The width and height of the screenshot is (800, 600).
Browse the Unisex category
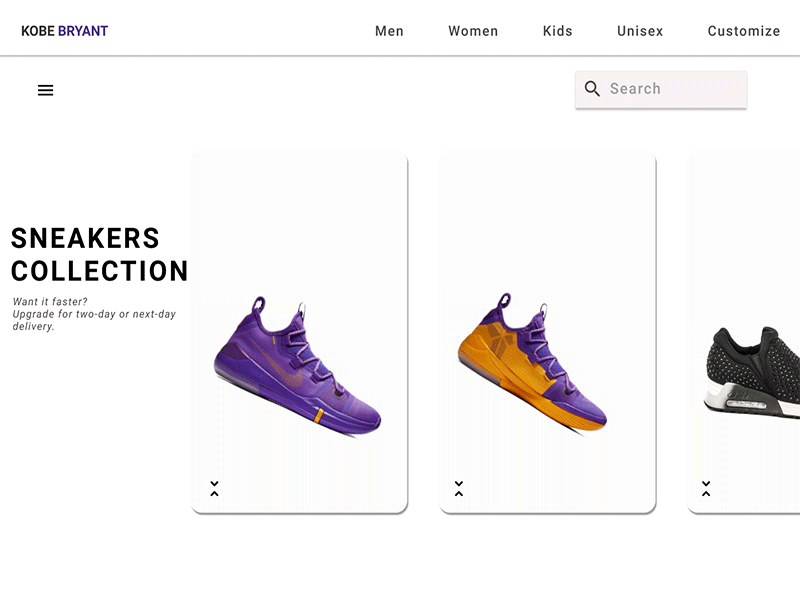tap(640, 31)
